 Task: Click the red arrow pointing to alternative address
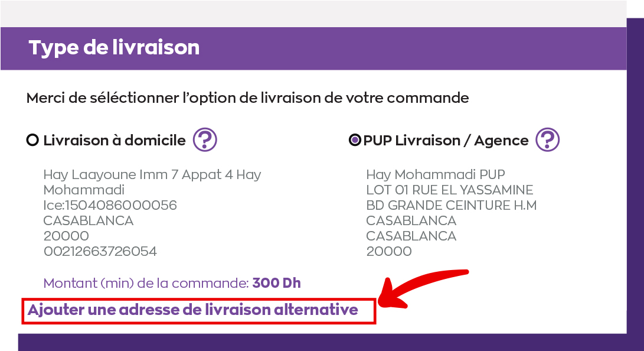(x=423, y=288)
